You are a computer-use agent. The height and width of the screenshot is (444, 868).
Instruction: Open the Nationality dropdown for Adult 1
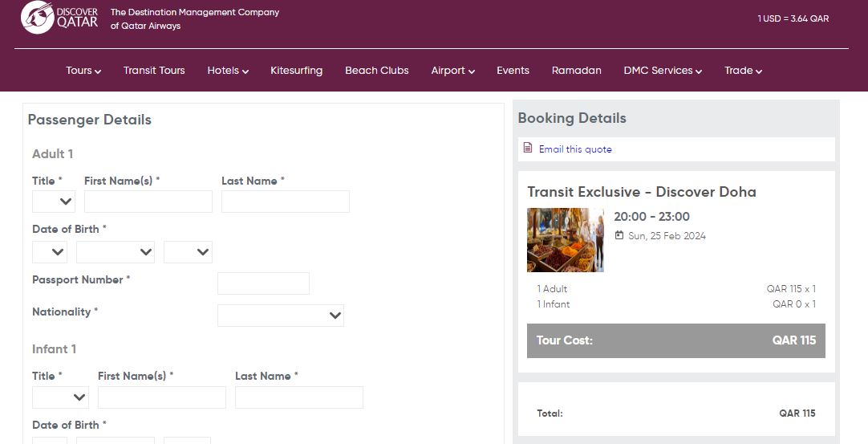281,316
